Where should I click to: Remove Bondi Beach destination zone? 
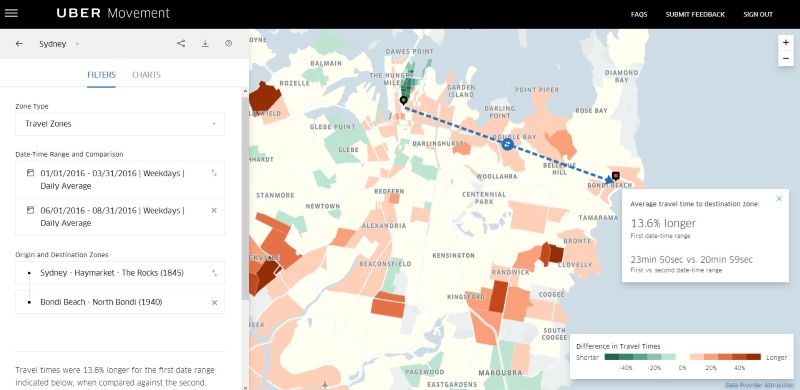[x=214, y=303]
